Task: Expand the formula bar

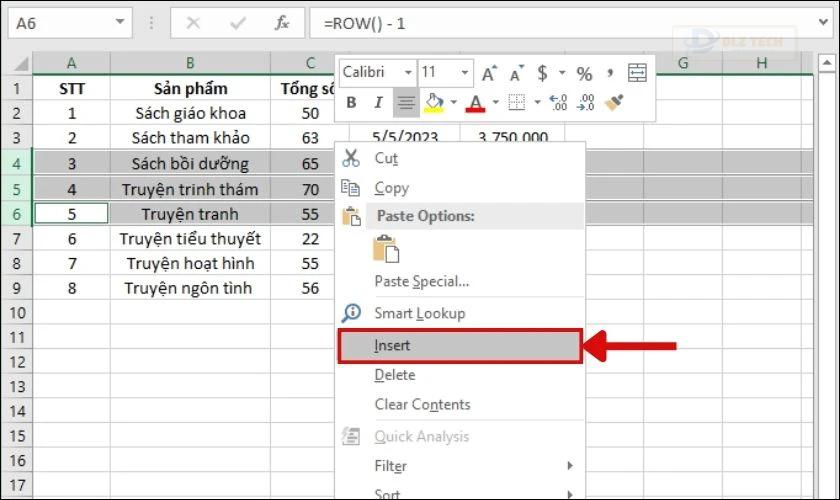Action: tap(823, 23)
